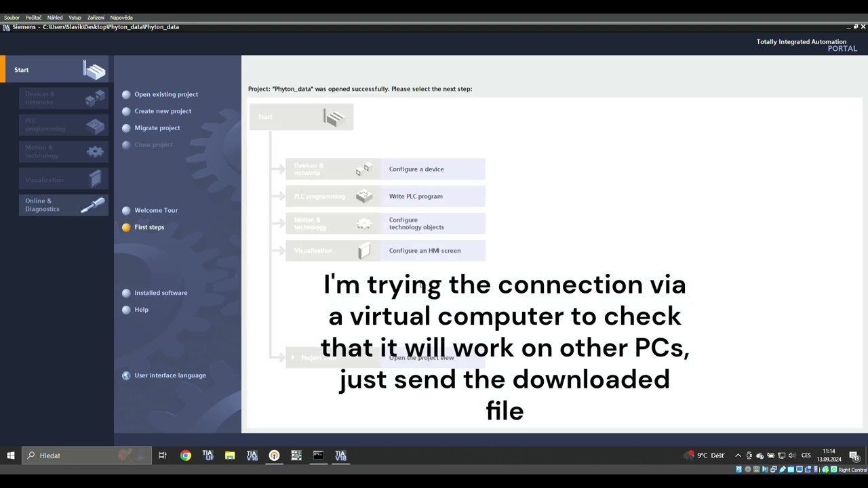This screenshot has height=488, width=868.
Task: Click the screwdriver Online & Diagnostics icon
Action: click(x=93, y=205)
